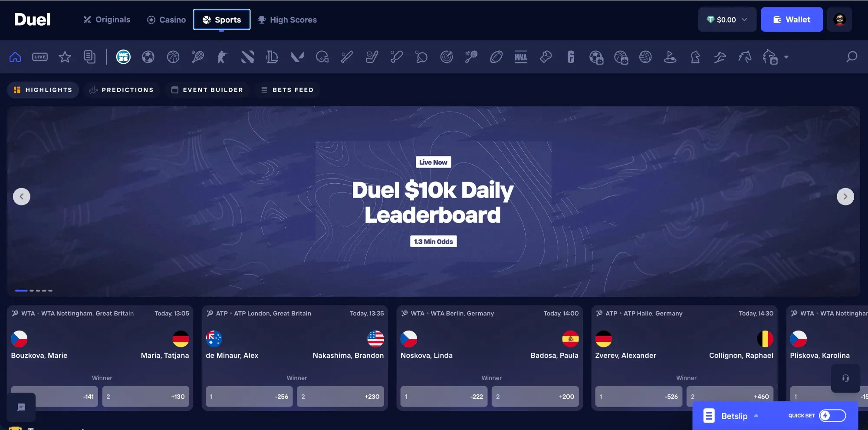
Task: Select the MMA sport icon
Action: click(521, 57)
